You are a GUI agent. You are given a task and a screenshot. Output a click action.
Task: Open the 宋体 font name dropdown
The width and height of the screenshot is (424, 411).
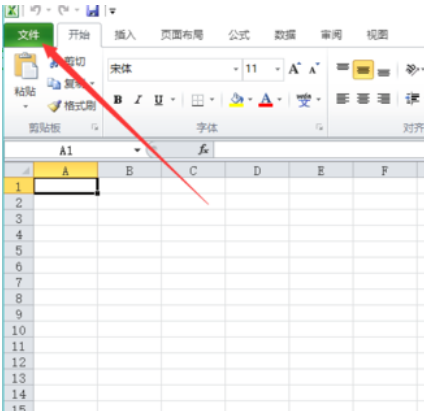(236, 69)
